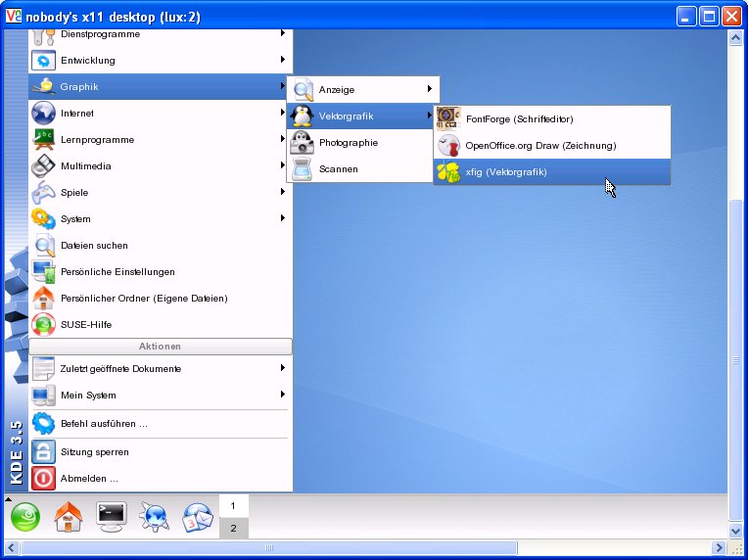This screenshot has width=748, height=560.
Task: Expand the Spiele submenu arrow
Action: (x=283, y=192)
